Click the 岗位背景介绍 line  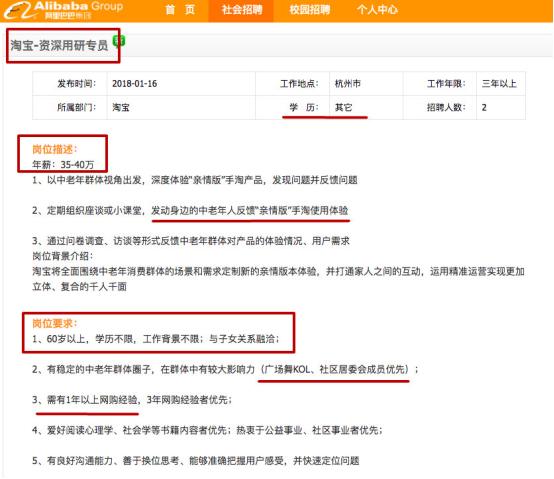[x=63, y=256]
